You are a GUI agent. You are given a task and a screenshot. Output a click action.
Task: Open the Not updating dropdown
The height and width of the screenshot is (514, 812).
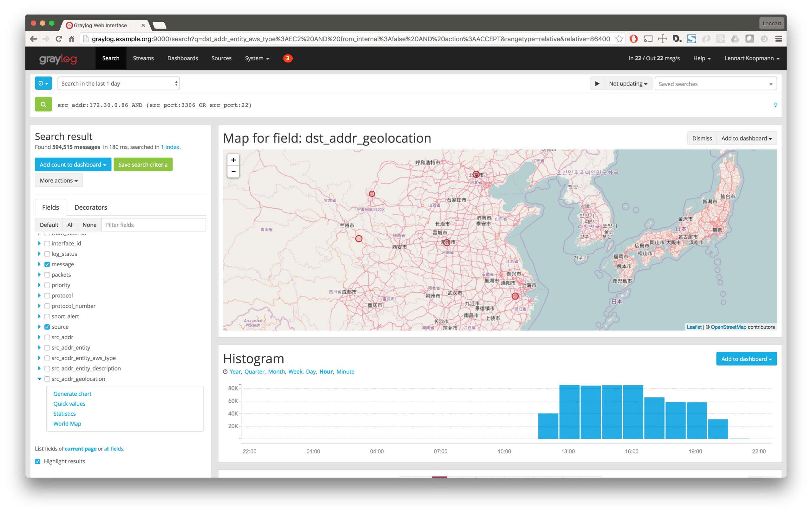pos(628,84)
